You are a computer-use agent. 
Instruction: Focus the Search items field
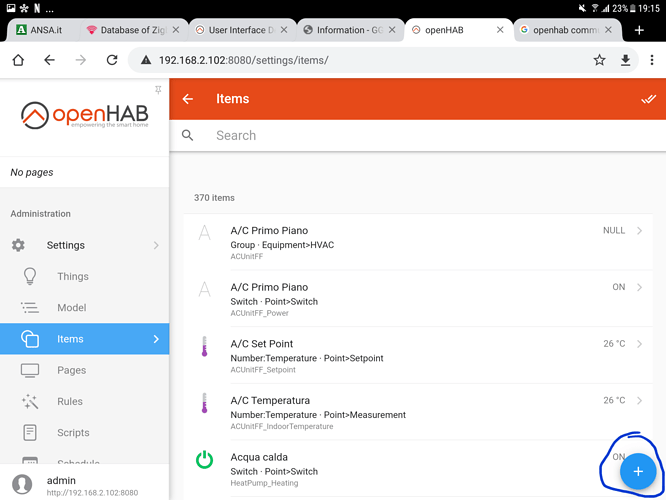click(x=418, y=136)
